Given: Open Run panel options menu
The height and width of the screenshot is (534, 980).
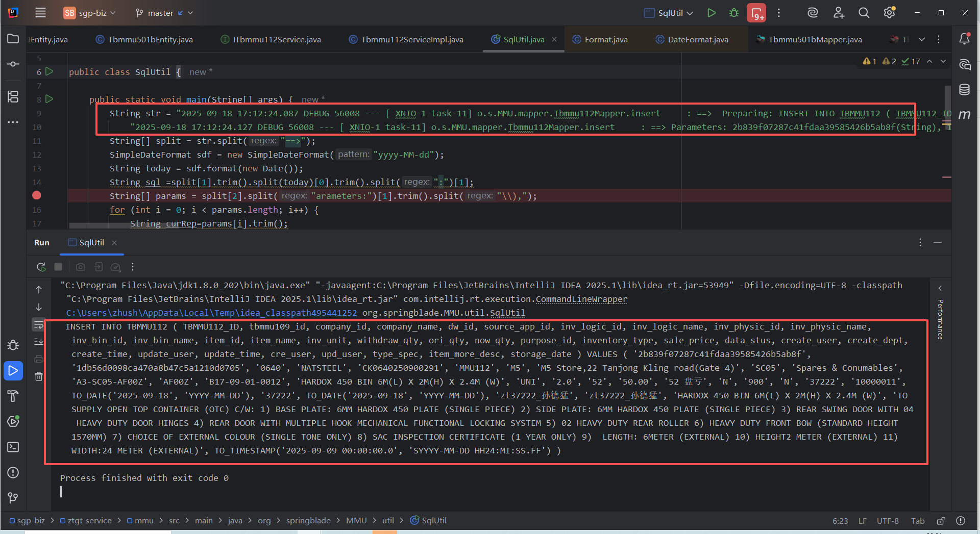Looking at the screenshot, I should [920, 243].
